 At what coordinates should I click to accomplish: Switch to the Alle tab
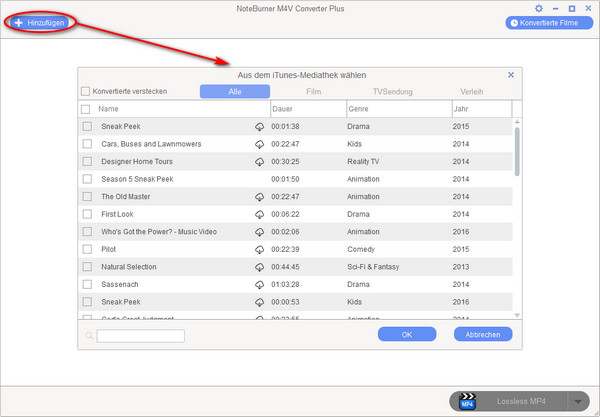235,91
